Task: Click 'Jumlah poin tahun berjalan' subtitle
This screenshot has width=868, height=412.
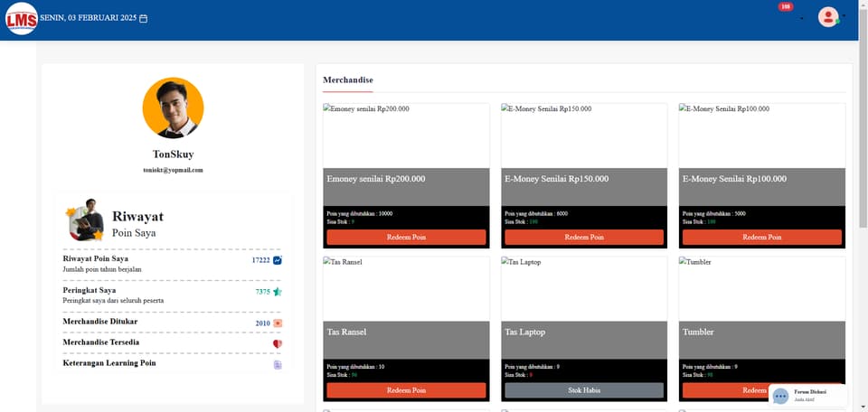Action: point(102,269)
